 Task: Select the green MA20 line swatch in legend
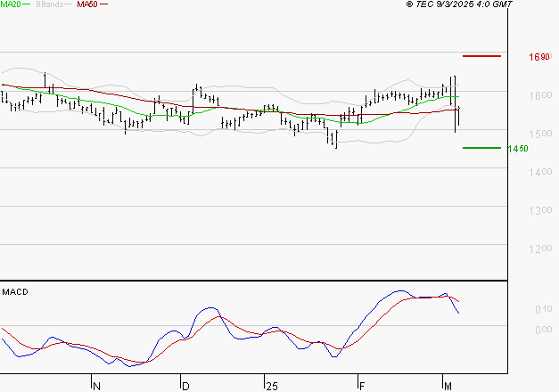[26, 4]
